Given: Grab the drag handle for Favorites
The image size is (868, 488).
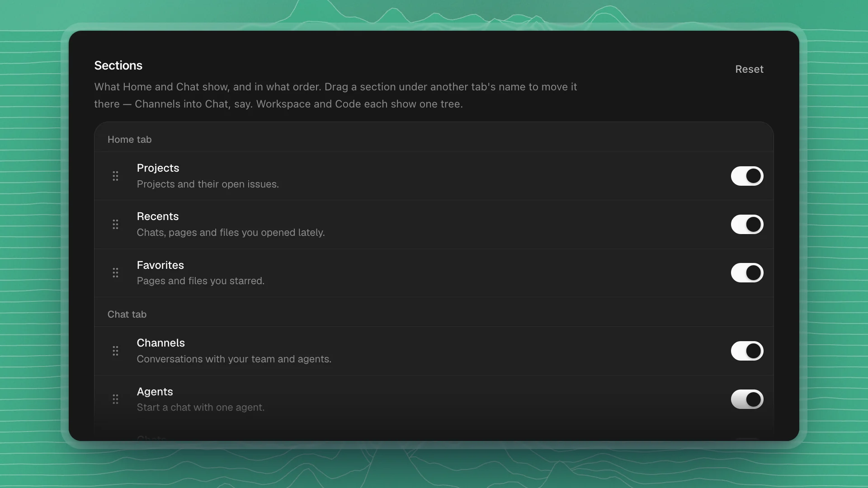Looking at the screenshot, I should pyautogui.click(x=115, y=272).
